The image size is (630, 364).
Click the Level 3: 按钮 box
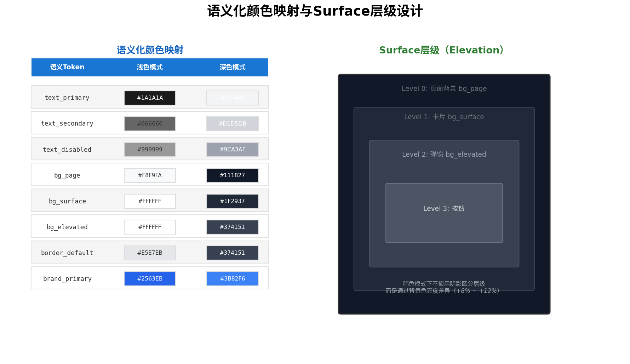(x=444, y=213)
